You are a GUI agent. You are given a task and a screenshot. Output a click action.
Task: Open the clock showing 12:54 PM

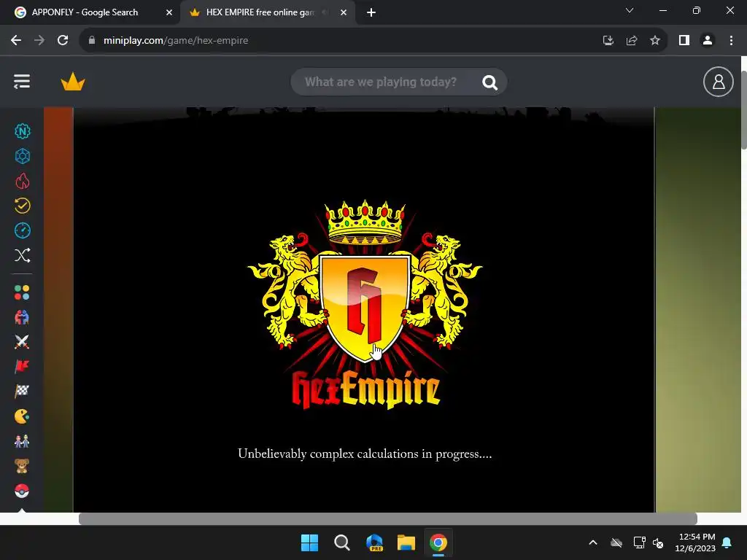(695, 542)
